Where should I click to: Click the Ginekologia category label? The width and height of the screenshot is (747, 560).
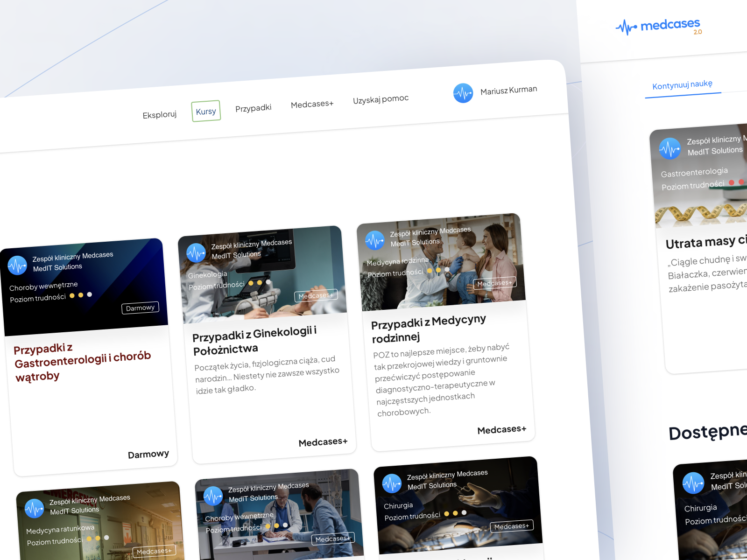(x=208, y=275)
